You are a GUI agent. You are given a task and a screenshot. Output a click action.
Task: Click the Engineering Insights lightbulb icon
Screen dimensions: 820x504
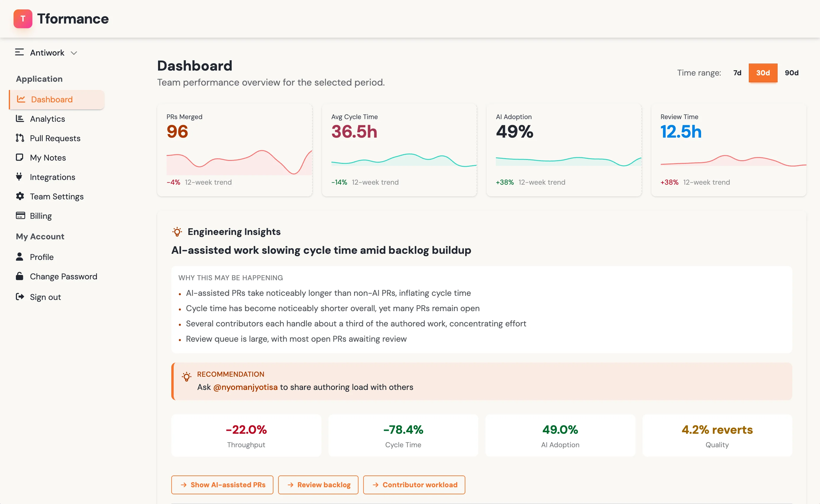177,232
